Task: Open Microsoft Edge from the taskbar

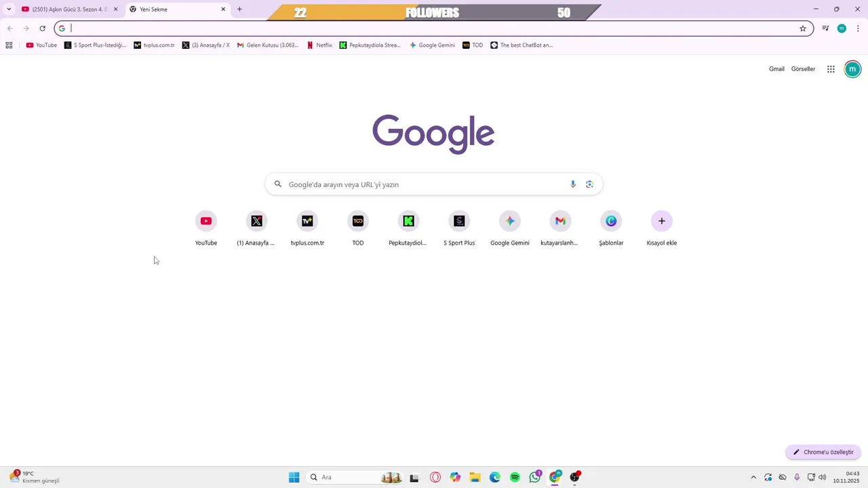Action: 495,477
